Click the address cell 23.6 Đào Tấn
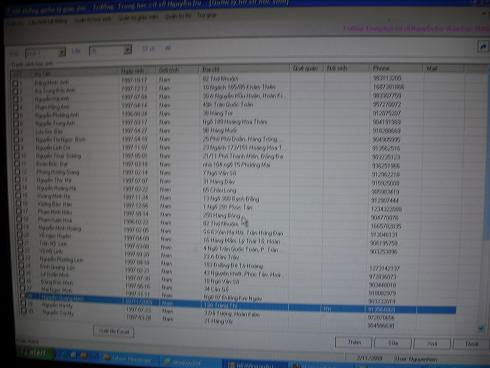Screen dimensions: 490x368 (221, 257)
